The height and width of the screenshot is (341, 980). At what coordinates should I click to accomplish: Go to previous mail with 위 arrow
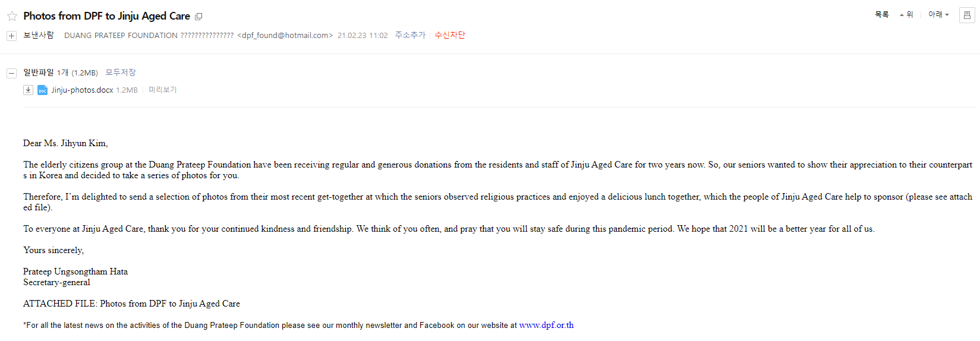tap(906, 14)
